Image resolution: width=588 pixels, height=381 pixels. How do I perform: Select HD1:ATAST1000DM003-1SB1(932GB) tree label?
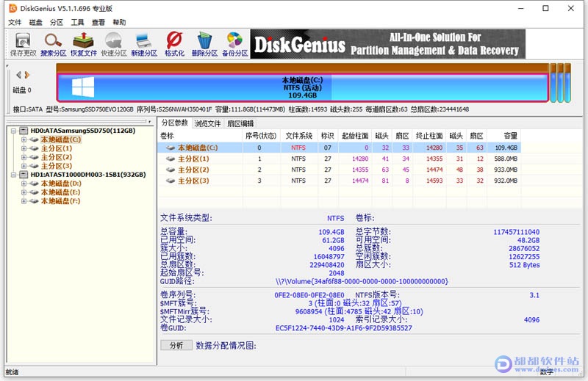(88, 175)
